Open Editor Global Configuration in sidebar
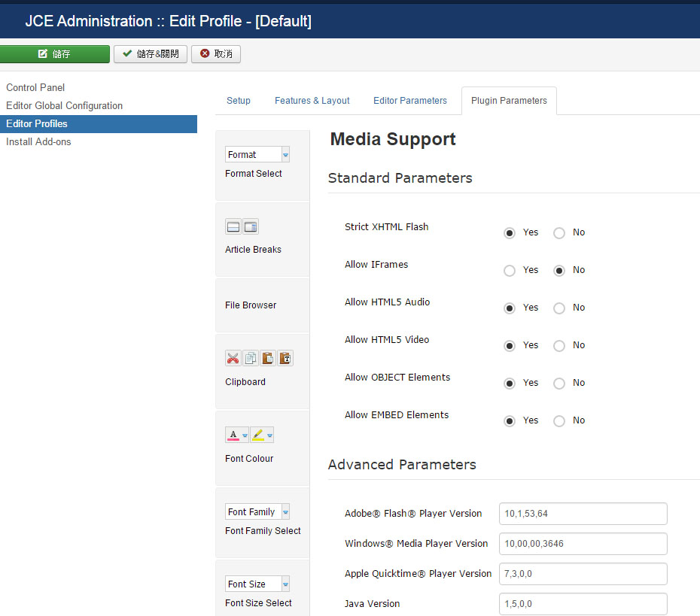The width and height of the screenshot is (700, 616). pyautogui.click(x=64, y=106)
